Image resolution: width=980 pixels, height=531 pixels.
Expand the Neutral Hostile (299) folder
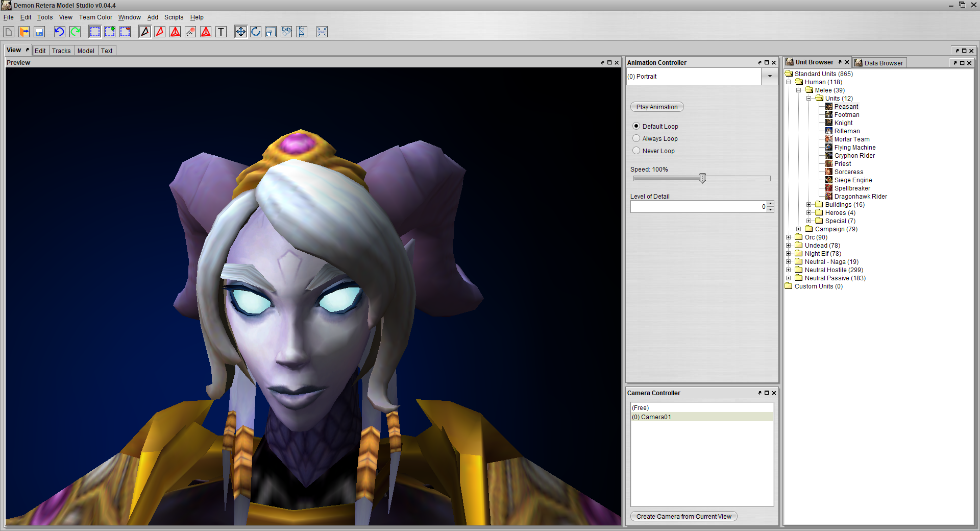click(x=789, y=270)
